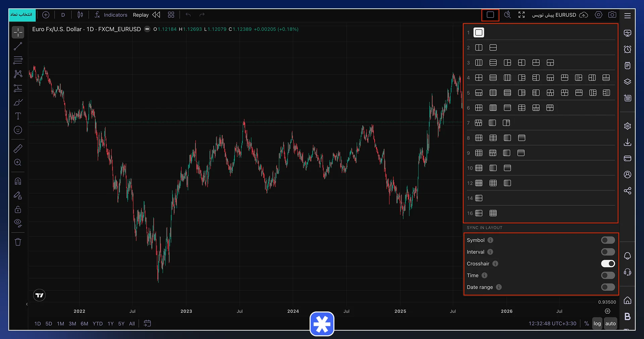644x339 pixels.
Task: Select the 1Y time range
Action: pos(110,324)
